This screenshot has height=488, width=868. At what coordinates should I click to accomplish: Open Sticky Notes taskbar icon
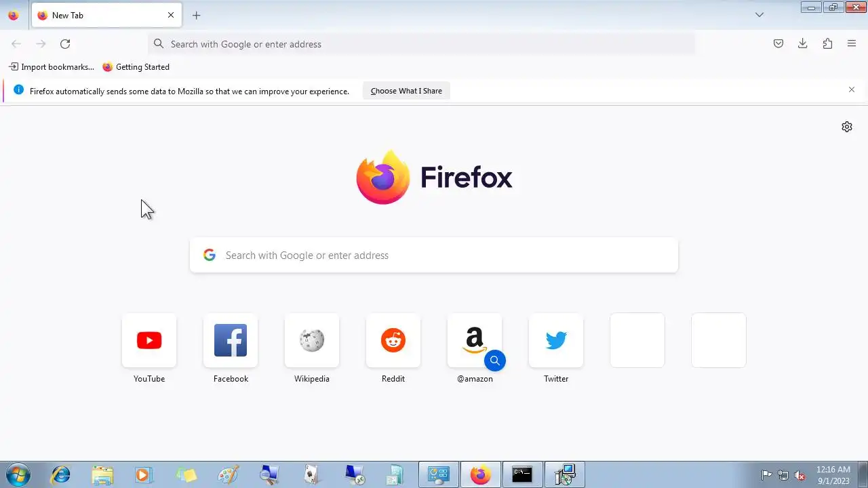[186, 475]
